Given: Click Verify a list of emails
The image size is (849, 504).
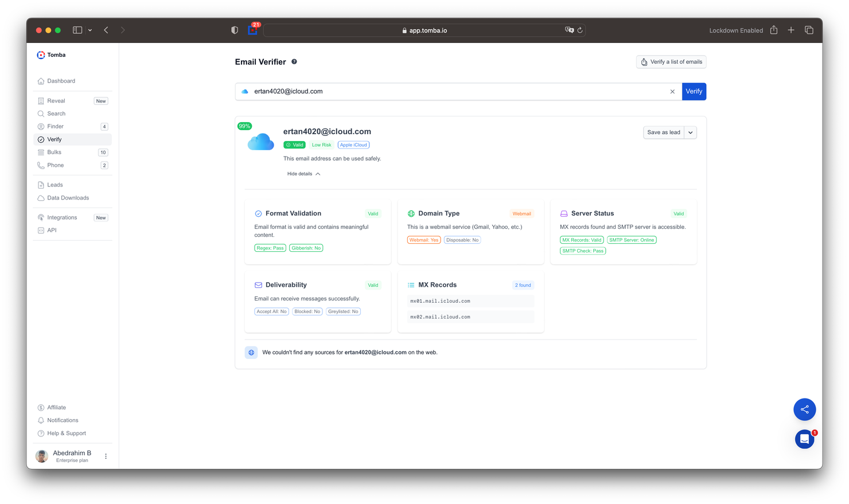Looking at the screenshot, I should tap(671, 62).
